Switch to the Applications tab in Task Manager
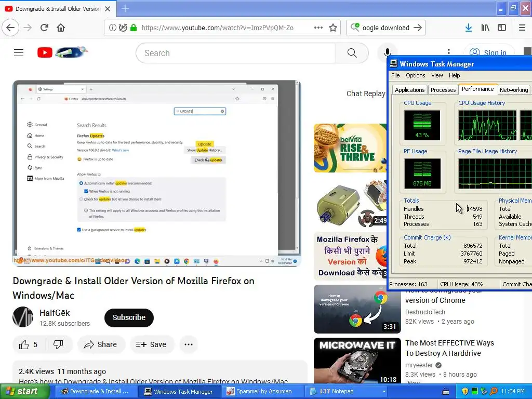This screenshot has height=399, width=532. pos(409,90)
